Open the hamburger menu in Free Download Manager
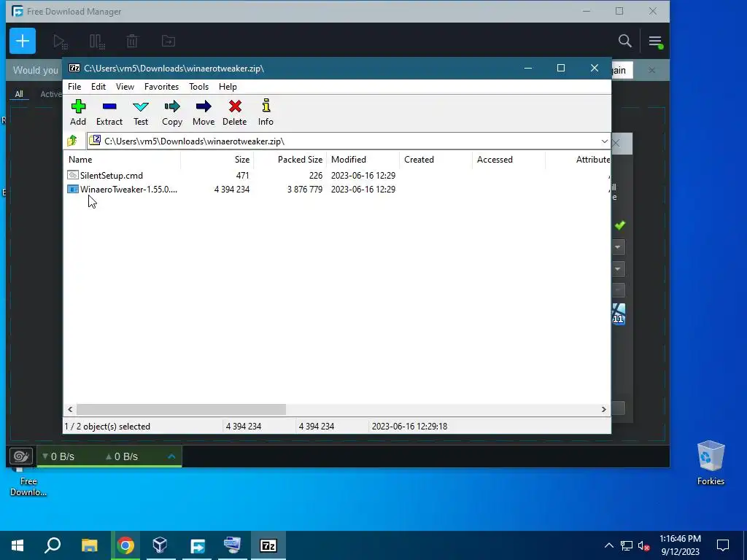The image size is (747, 560). tap(656, 42)
